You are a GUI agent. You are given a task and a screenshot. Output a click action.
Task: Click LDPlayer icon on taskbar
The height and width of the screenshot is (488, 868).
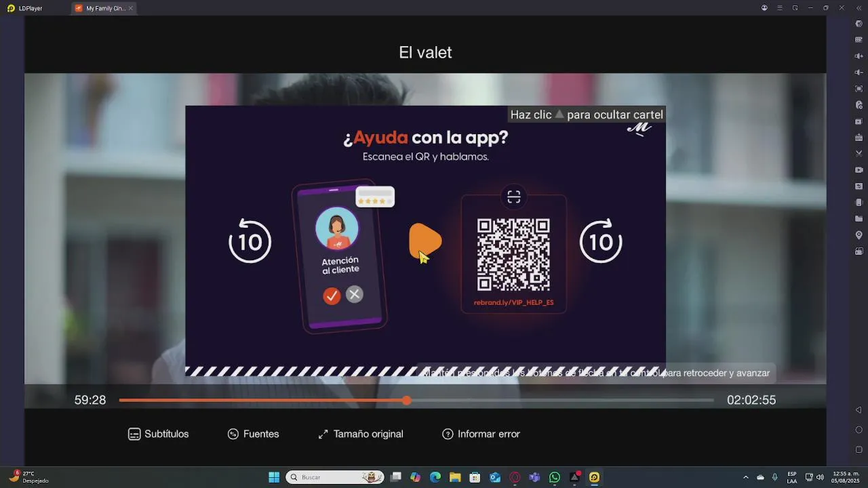click(x=594, y=477)
